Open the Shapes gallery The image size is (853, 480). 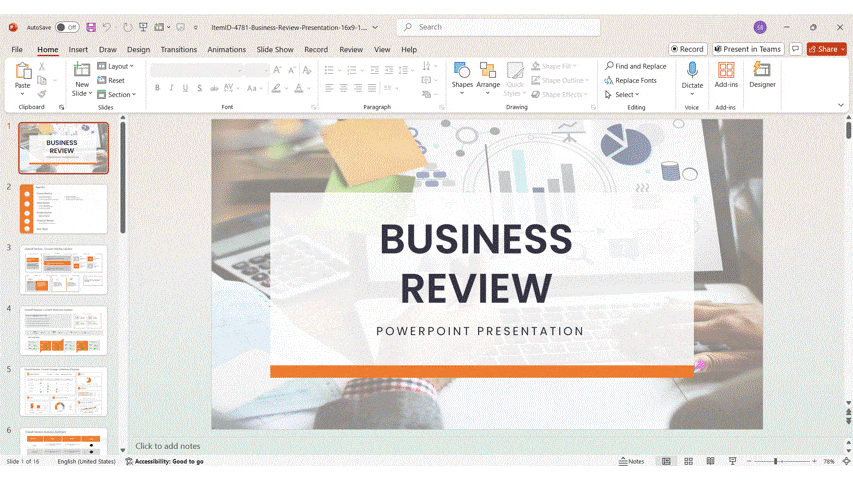point(462,79)
